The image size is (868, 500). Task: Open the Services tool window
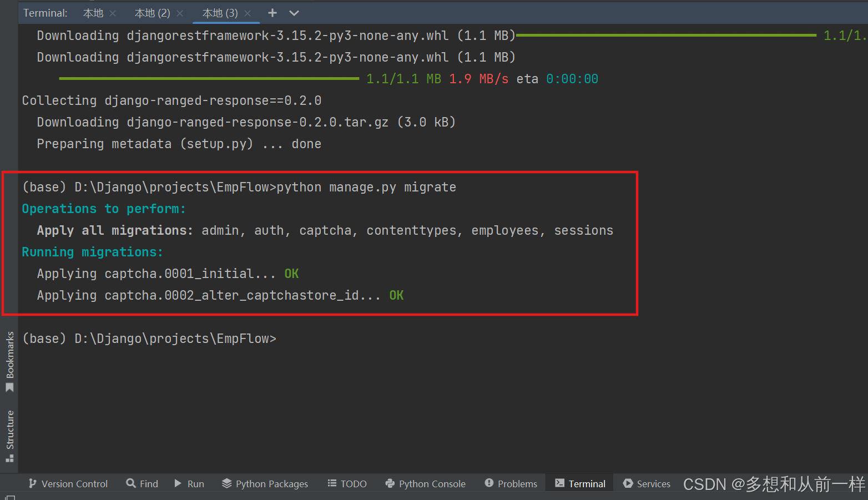coord(646,483)
